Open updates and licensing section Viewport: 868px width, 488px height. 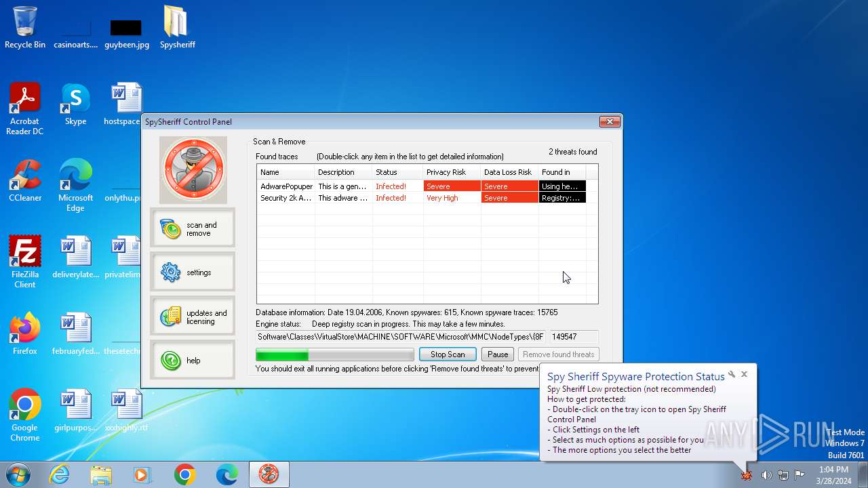pyautogui.click(x=193, y=317)
